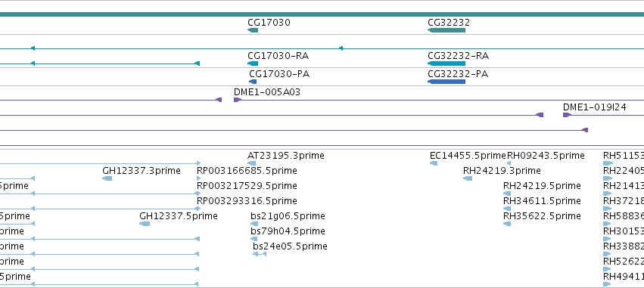The image size is (644, 288).
Task: Select the CG17030-PA protein glyph
Action: [253, 82]
